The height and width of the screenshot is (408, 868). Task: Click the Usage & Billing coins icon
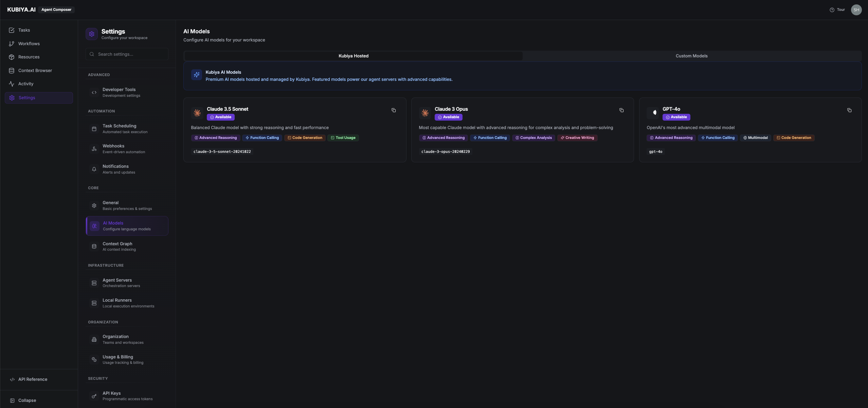click(94, 359)
